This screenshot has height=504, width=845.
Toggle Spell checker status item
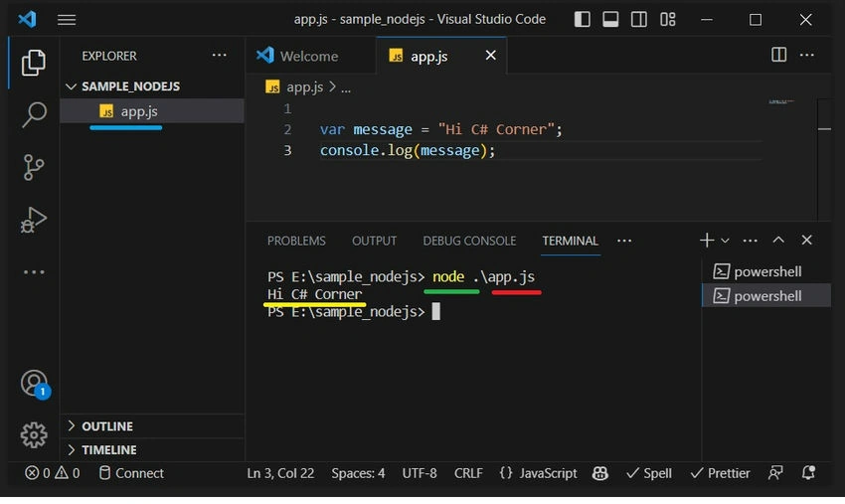(x=649, y=473)
